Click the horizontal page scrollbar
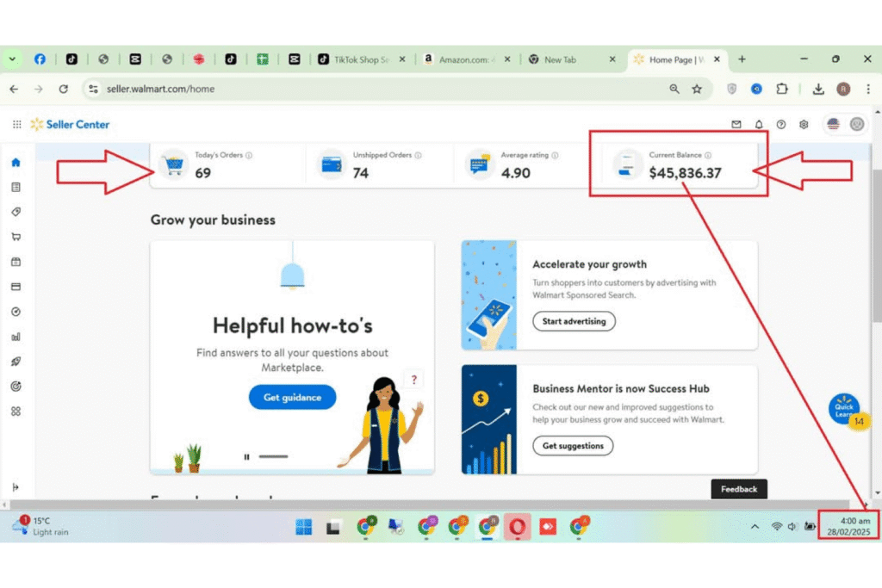The height and width of the screenshot is (588, 882). 429,504
